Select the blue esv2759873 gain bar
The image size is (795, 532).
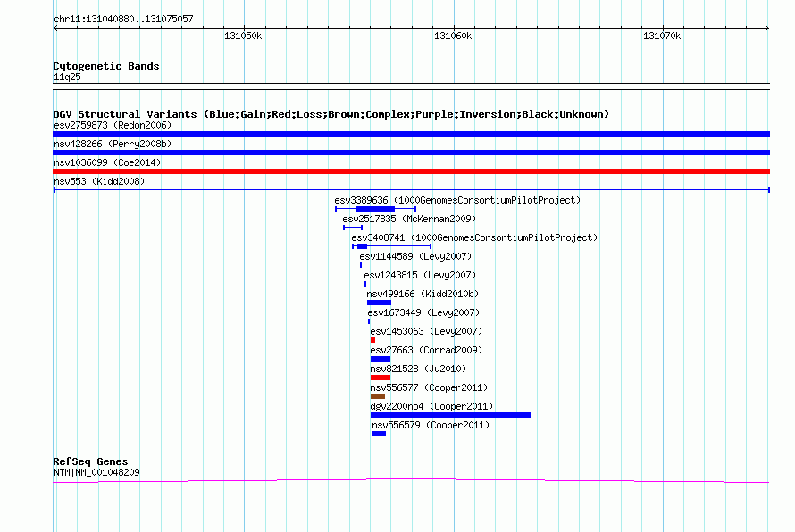[411, 134]
